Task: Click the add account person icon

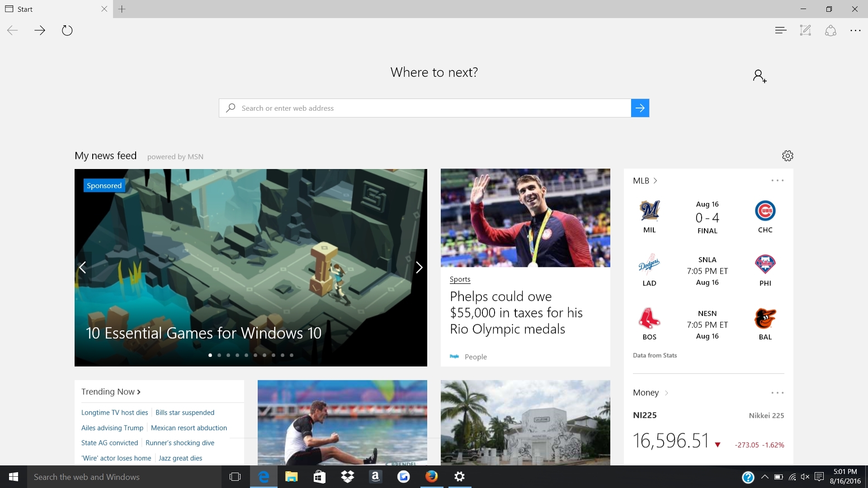Action: tap(759, 76)
